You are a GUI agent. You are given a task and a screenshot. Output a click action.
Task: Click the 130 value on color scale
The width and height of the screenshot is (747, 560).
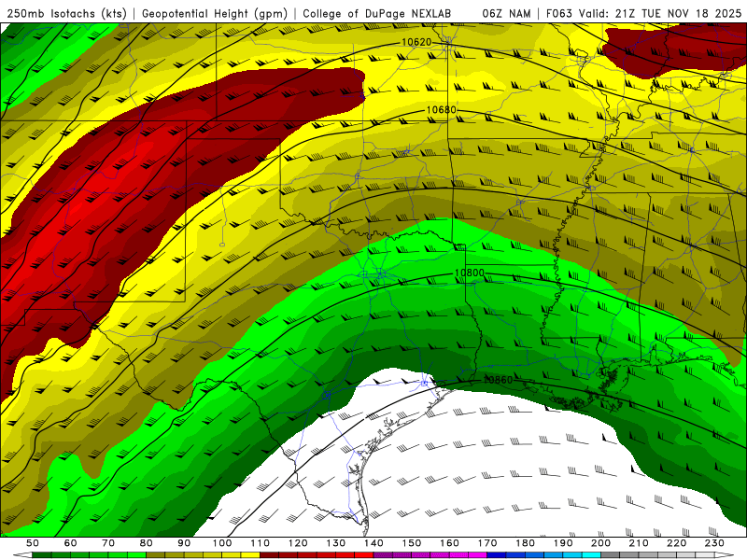pyautogui.click(x=336, y=543)
